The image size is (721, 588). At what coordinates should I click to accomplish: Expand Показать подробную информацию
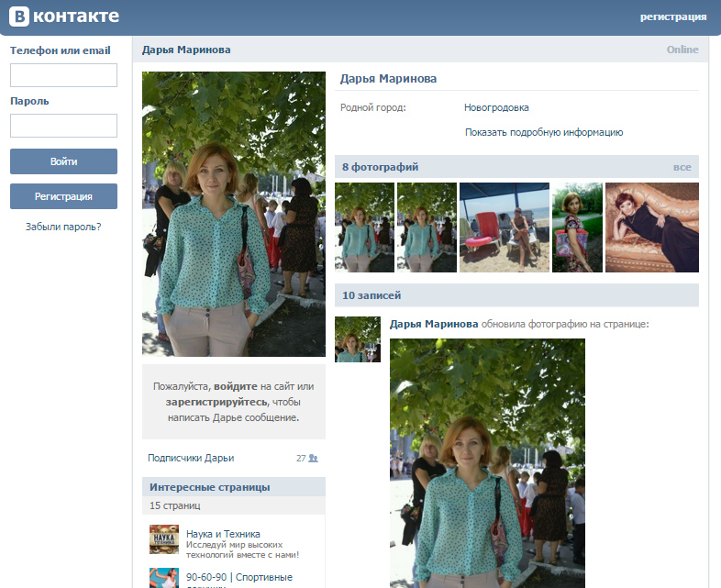(x=544, y=132)
